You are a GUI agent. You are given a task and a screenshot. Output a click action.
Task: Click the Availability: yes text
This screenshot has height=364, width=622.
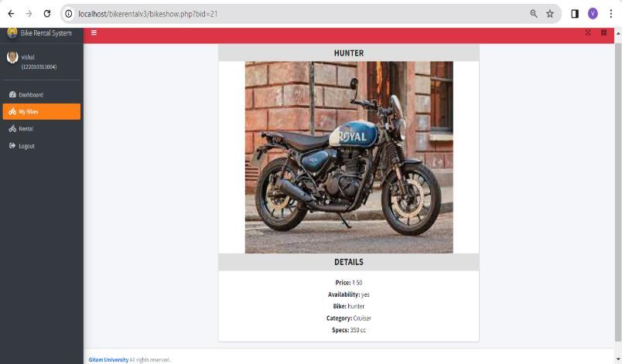349,294
